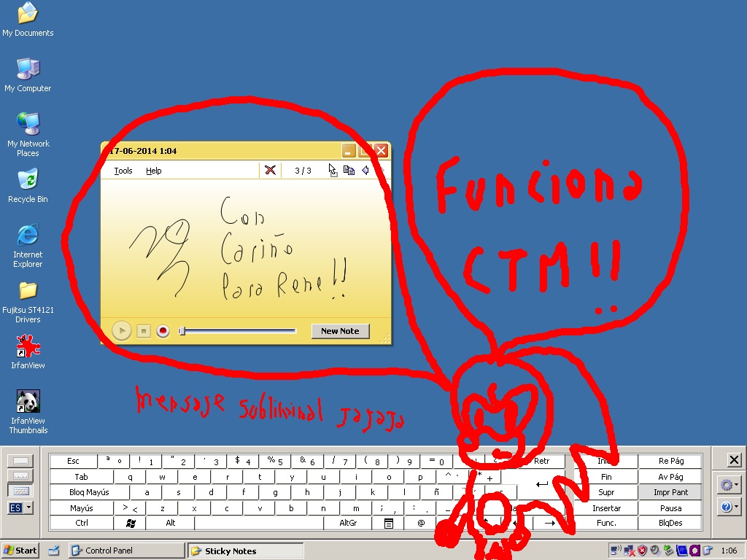This screenshot has height=560, width=747.
Task: Switch to on-screen keyboard input mode
Action: coord(22,491)
